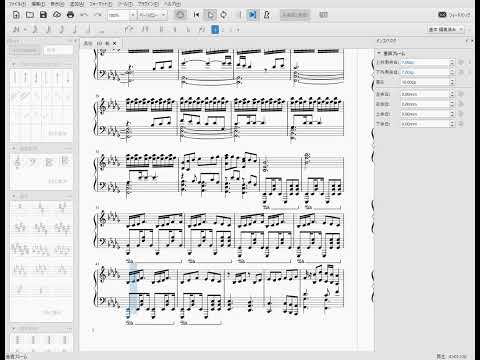This screenshot has height=360, width=480.
Task: Open the zoom percentage dropdown
Action: [133, 15]
